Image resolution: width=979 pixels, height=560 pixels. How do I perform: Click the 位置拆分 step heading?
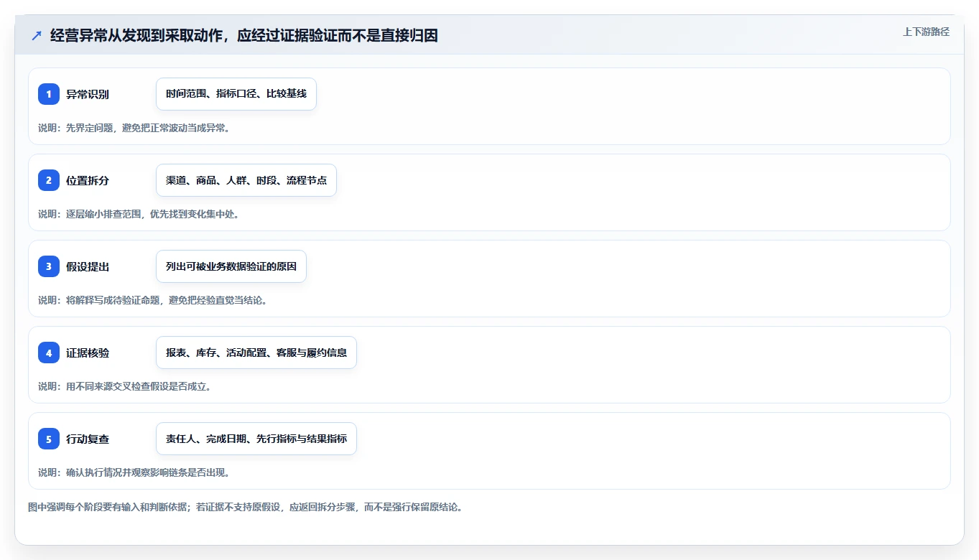(x=88, y=180)
